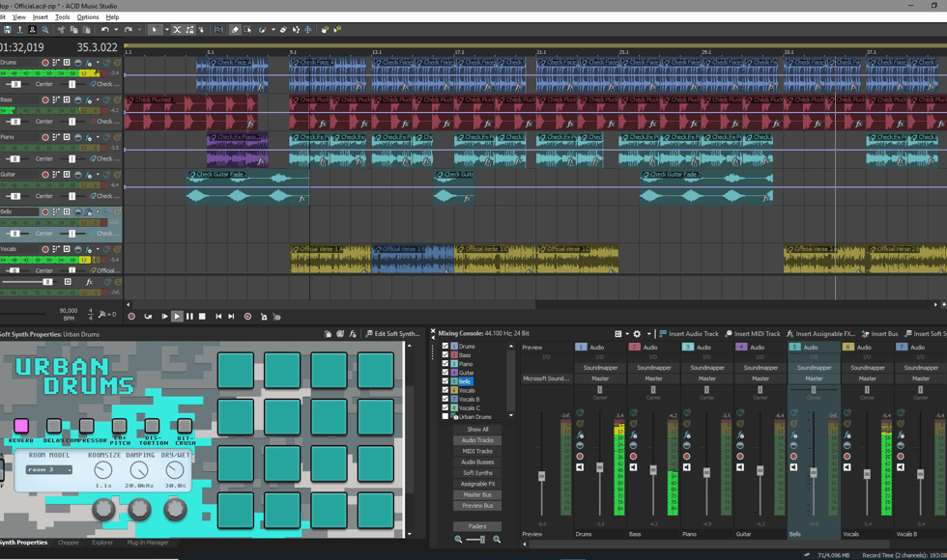Open the Soundmapper input on Drums channel

coord(600,368)
